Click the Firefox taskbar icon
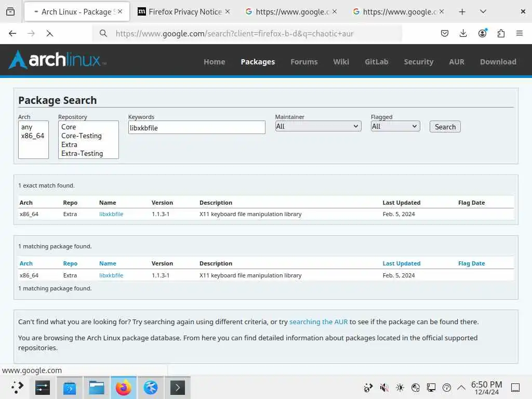 pyautogui.click(x=124, y=388)
